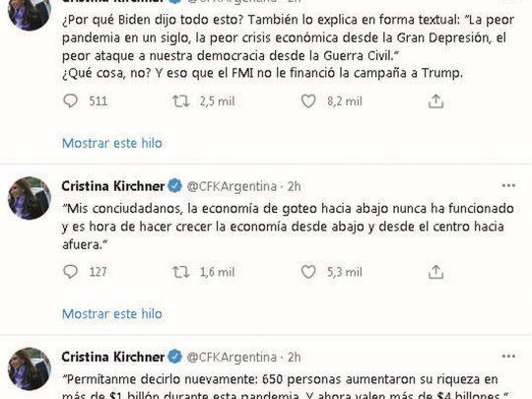Open the 2h timestamp of the middle tweet
Viewport: 532px width, 399px height.
coord(295,186)
